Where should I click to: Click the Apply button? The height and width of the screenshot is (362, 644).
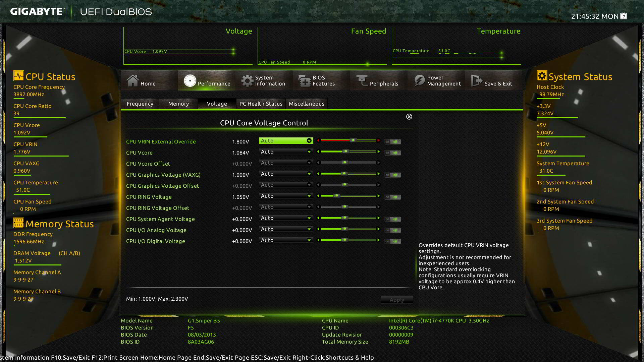397,300
